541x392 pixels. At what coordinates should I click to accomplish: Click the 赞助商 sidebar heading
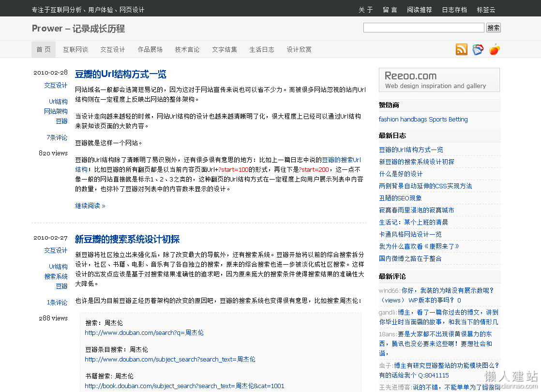(x=389, y=105)
